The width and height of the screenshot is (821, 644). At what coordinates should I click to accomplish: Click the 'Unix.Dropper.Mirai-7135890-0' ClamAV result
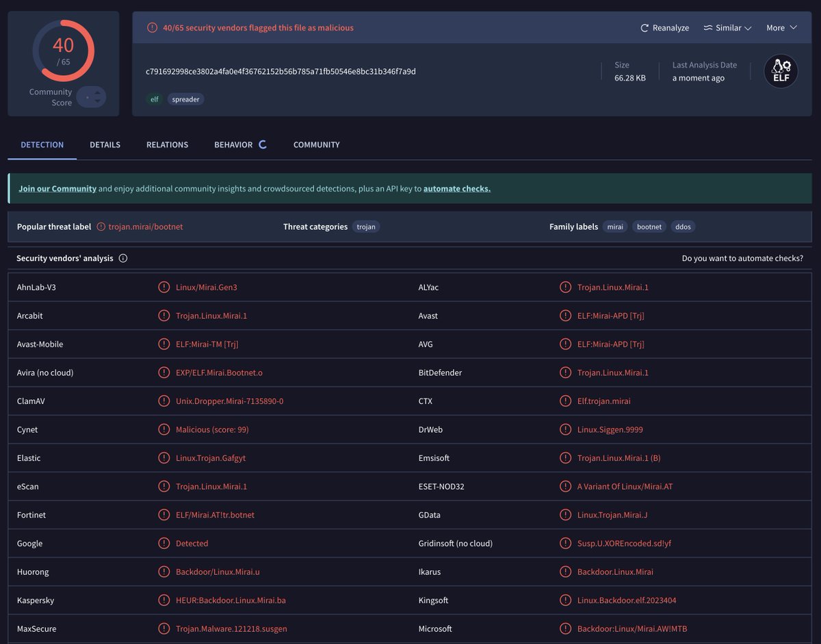tap(229, 401)
